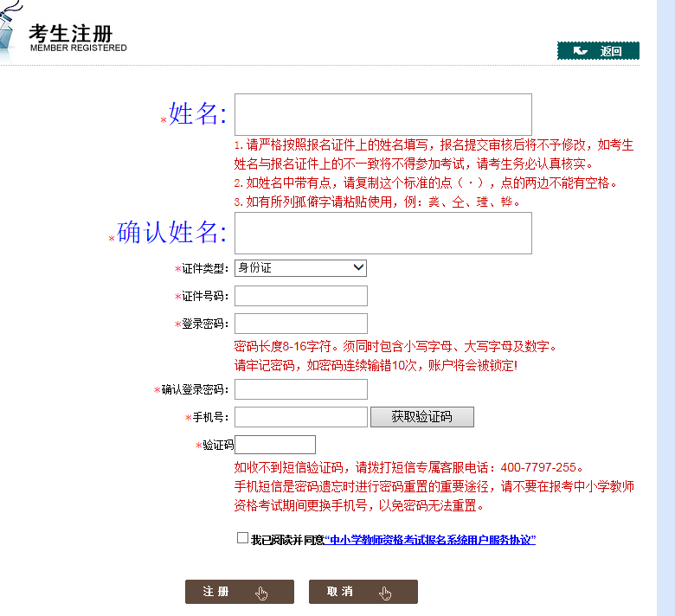Select the 证件号码 ID number field
The image size is (675, 616).
point(300,296)
